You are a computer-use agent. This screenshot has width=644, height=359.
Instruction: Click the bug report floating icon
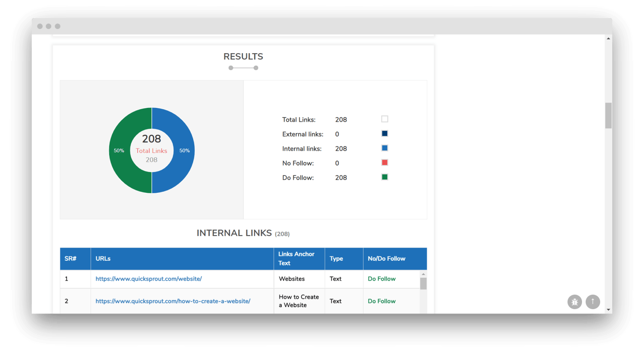[x=574, y=302]
